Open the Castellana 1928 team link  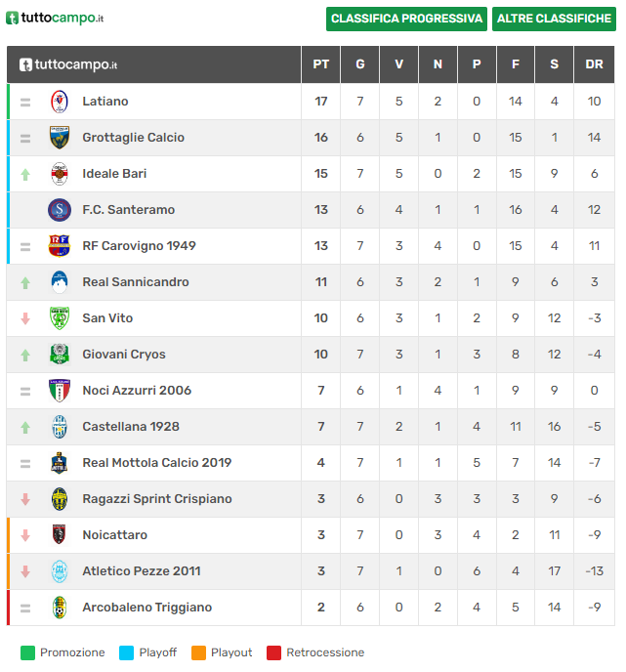point(131,427)
